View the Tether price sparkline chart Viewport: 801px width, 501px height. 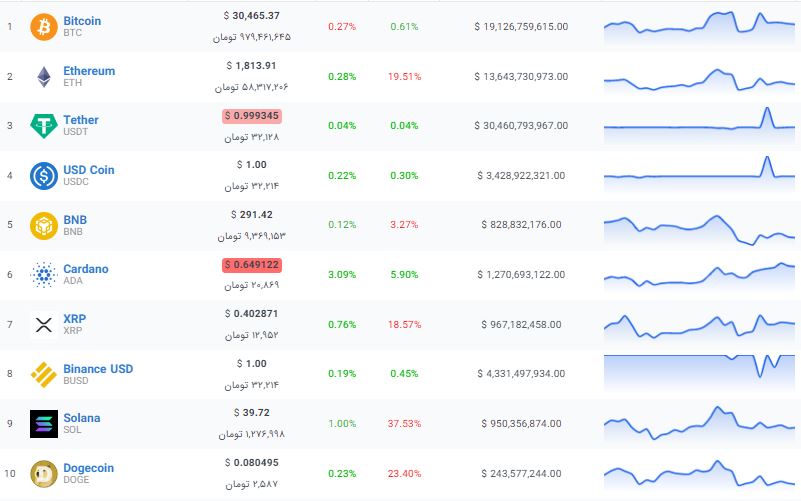click(x=699, y=124)
